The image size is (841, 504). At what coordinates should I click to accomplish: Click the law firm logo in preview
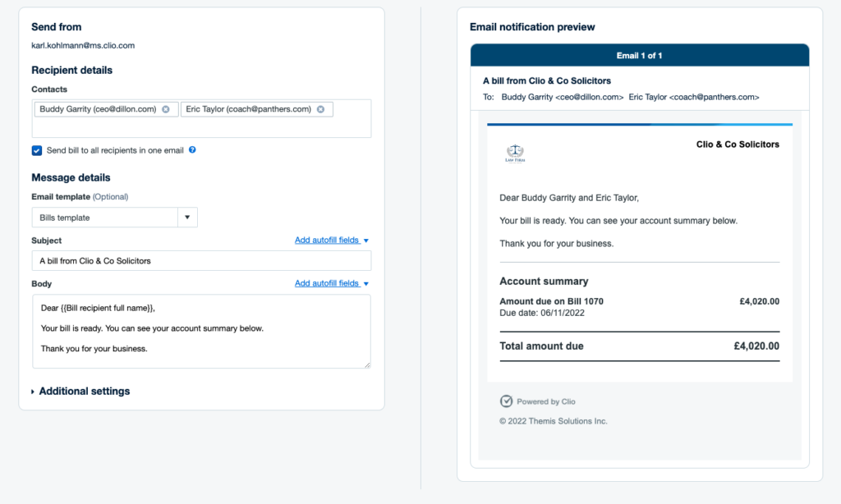(515, 153)
